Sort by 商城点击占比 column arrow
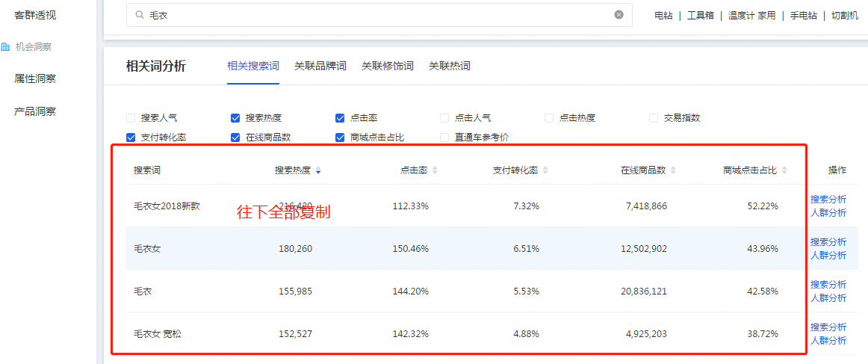The height and width of the screenshot is (364, 868). pos(784,170)
